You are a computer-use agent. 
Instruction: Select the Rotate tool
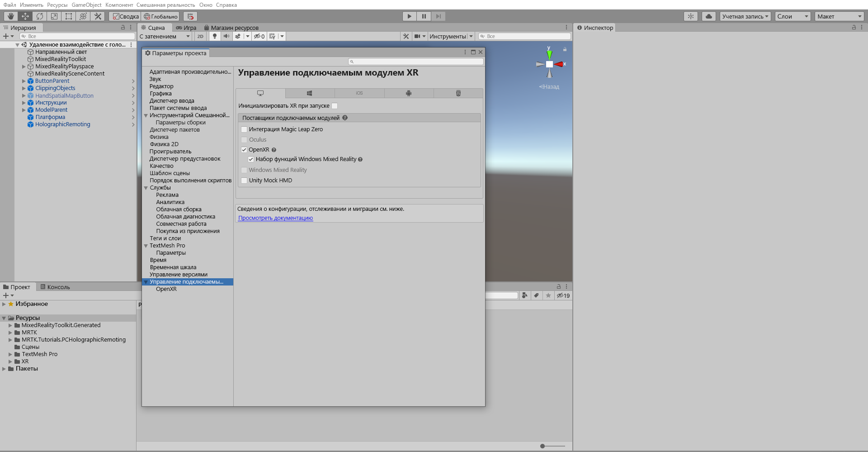[40, 16]
